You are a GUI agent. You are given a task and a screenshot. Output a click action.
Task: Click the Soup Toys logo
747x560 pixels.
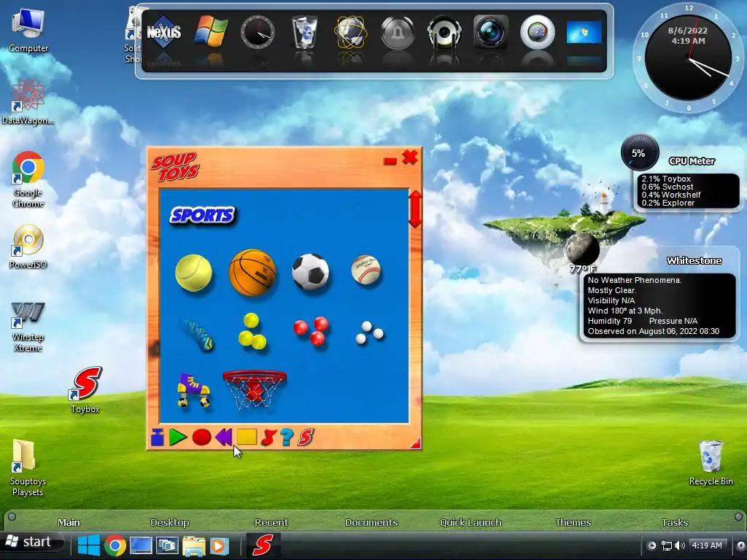pos(175,166)
